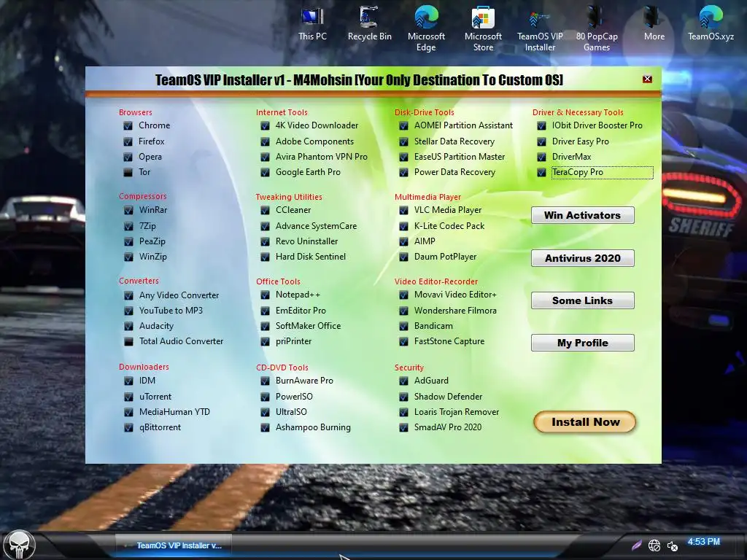Uncheck Shadow Defender checkbox
The height and width of the screenshot is (560, 747).
(x=403, y=397)
